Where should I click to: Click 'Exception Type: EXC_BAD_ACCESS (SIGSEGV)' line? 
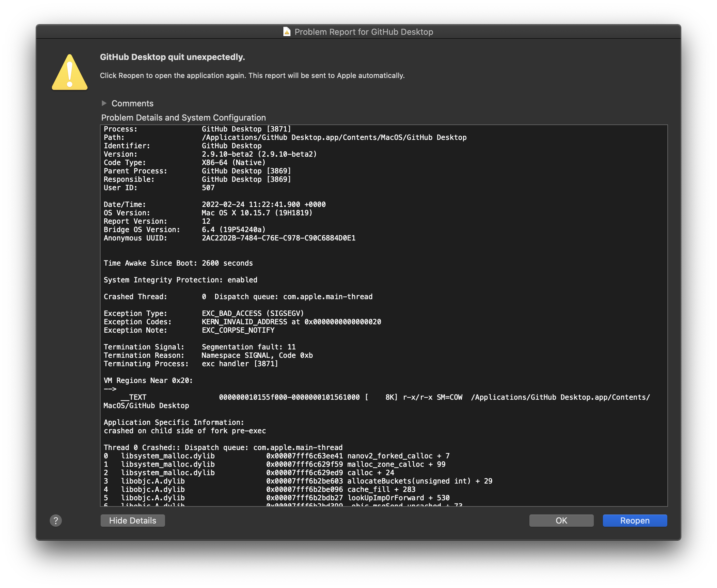point(203,313)
